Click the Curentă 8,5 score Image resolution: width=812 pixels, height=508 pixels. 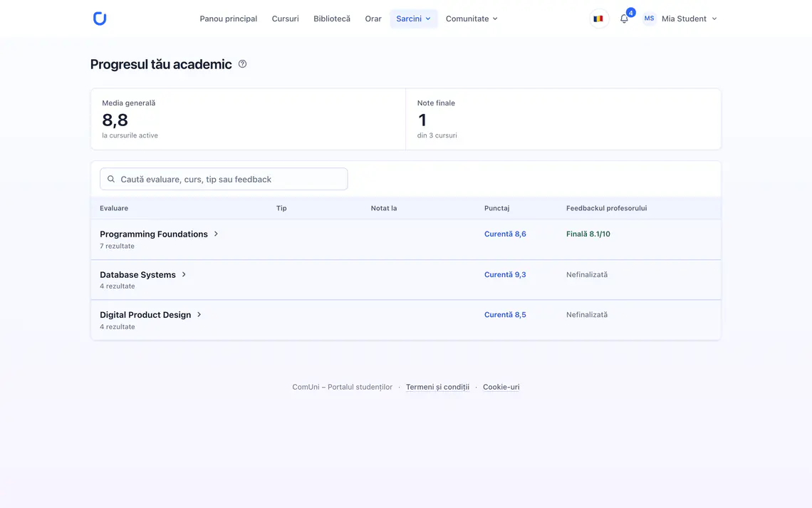click(505, 315)
